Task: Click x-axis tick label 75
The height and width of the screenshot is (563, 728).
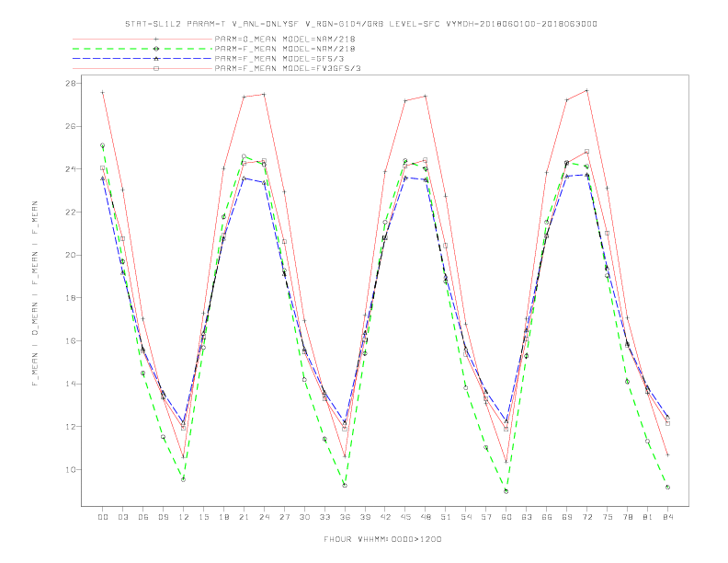Action: [608, 517]
